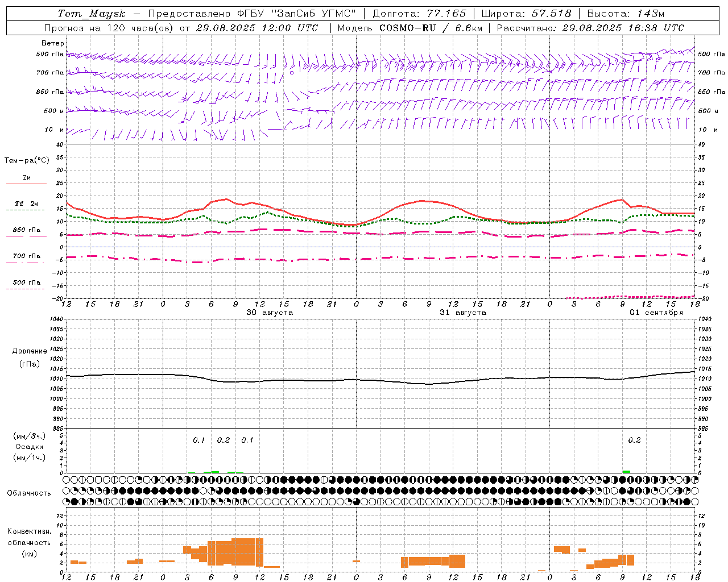The height and width of the screenshot is (582, 728).
Task: Click the green precipitation bar on 01 сентября
Action: tap(626, 472)
